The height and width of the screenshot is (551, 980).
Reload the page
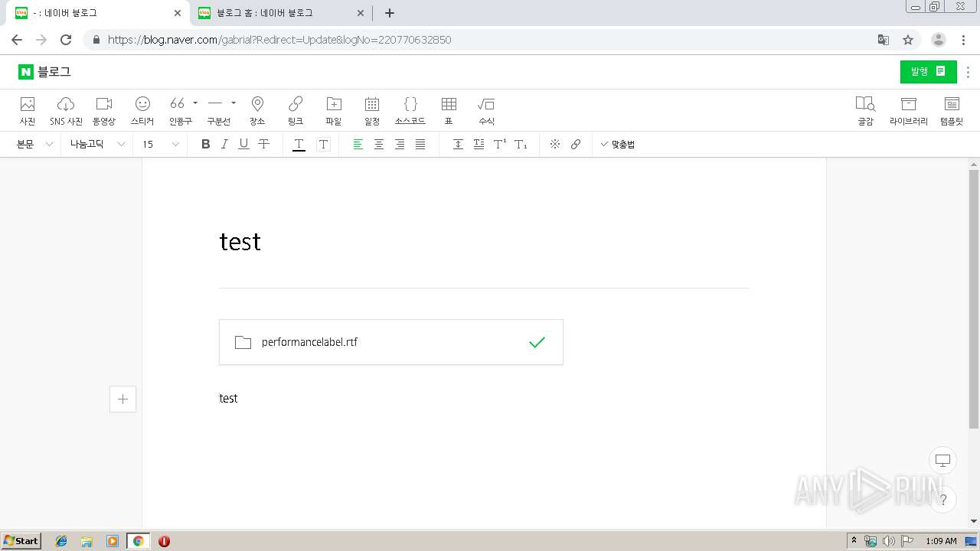coord(66,40)
